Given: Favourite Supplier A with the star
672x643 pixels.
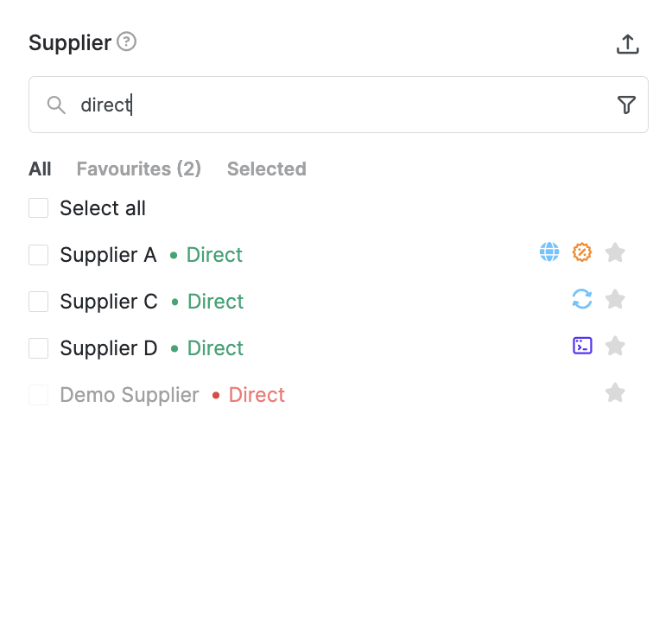Looking at the screenshot, I should pos(615,252).
